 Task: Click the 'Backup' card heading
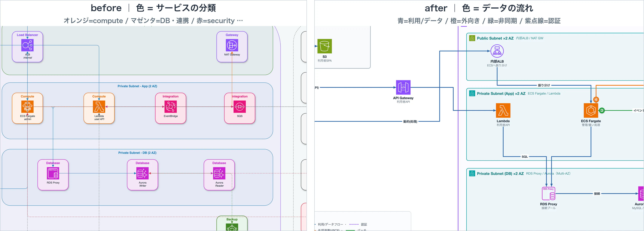(x=232, y=219)
